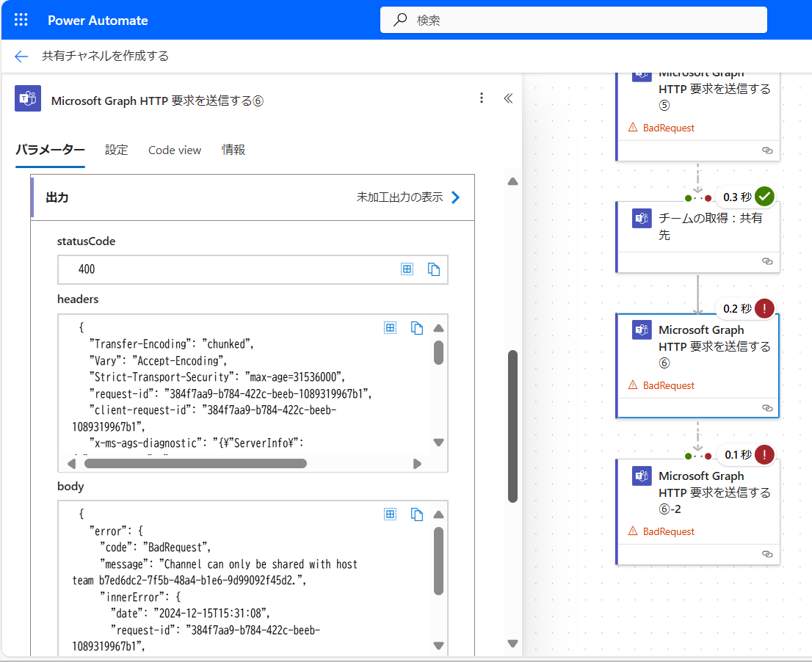Click the red error badge at 0.1 秒
Screen dimensions: 812x662
[x=764, y=454]
